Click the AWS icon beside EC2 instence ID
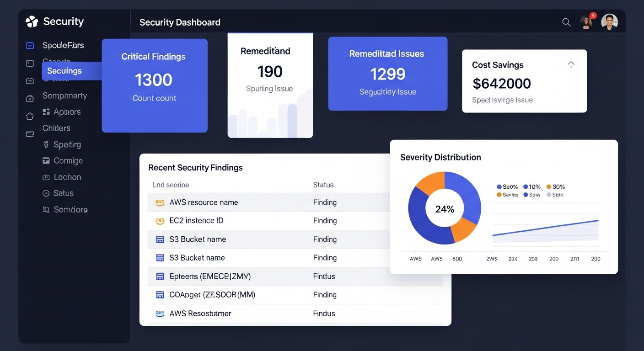 (x=160, y=221)
